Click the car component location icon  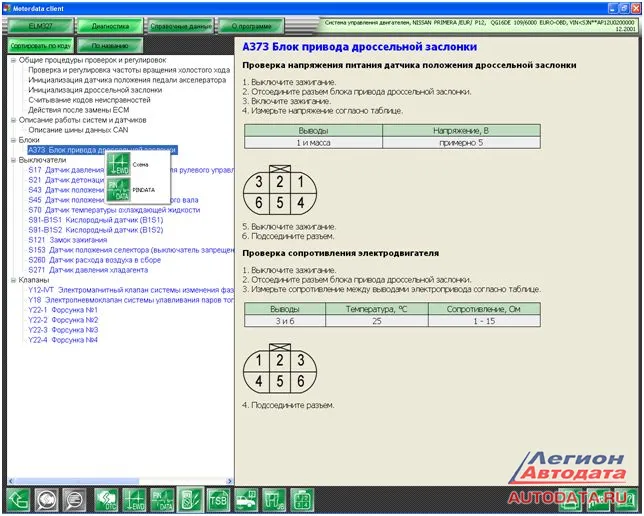coord(246,500)
